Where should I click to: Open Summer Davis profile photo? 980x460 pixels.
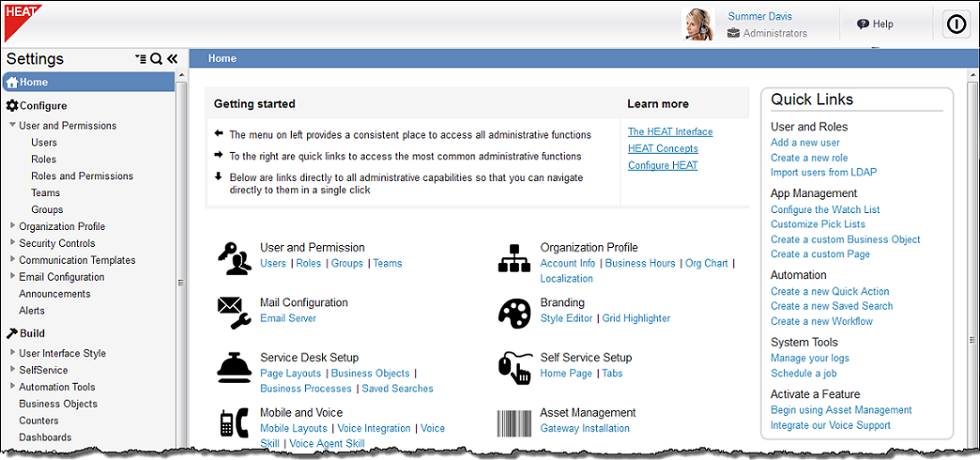click(x=698, y=25)
